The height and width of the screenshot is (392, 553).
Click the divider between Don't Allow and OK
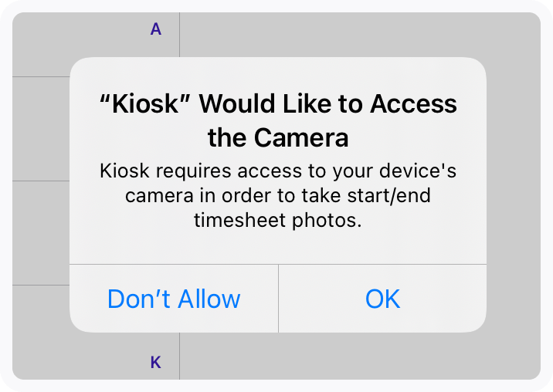278,299
